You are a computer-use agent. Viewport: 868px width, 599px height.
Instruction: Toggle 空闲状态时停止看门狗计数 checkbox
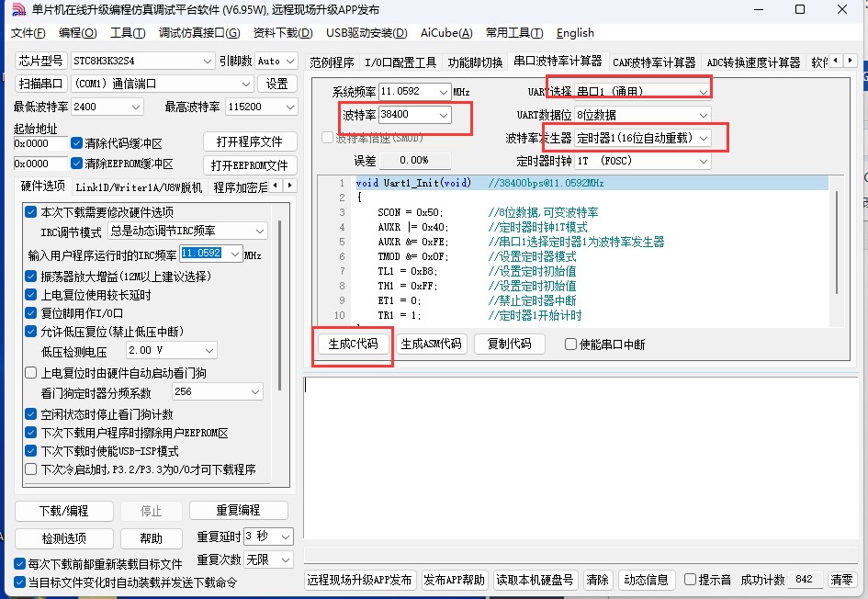31,413
